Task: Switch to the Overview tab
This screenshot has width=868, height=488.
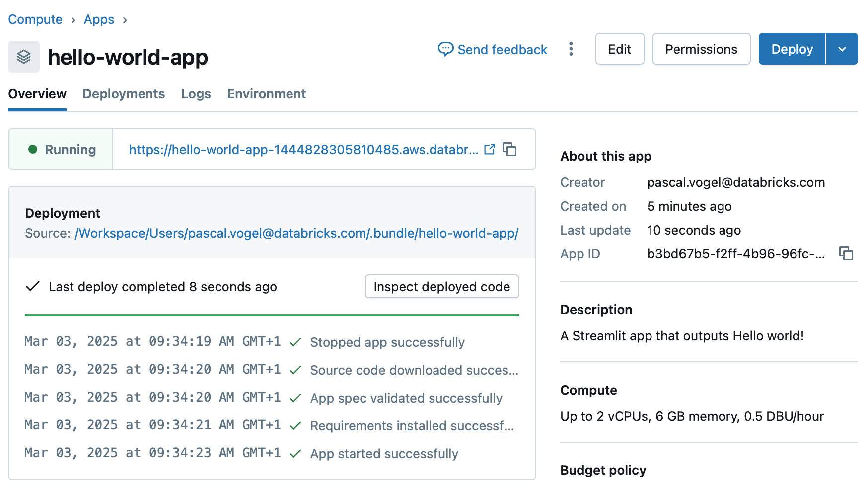Action: coord(37,94)
